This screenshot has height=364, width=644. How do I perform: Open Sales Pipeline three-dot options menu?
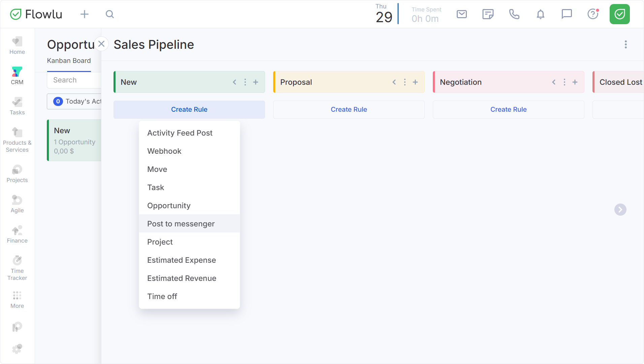coord(625,44)
